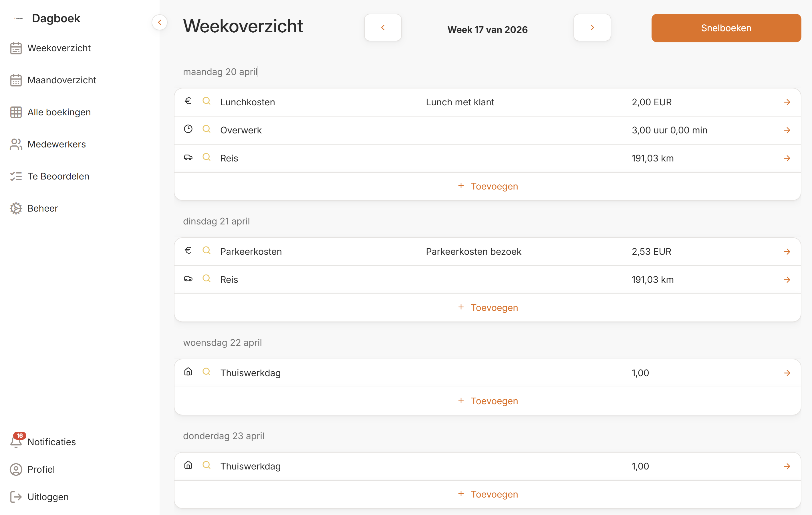The width and height of the screenshot is (812, 515).
Task: Click the 'Lunchkosten' row label
Action: (247, 102)
